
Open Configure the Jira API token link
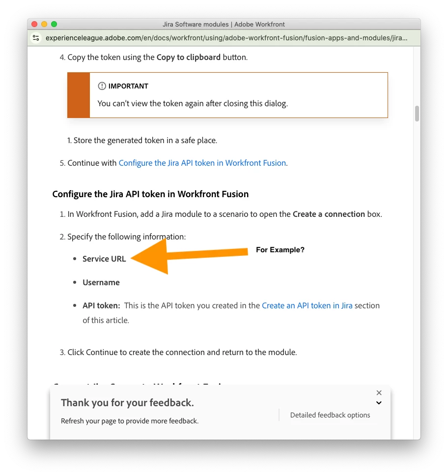click(x=202, y=163)
